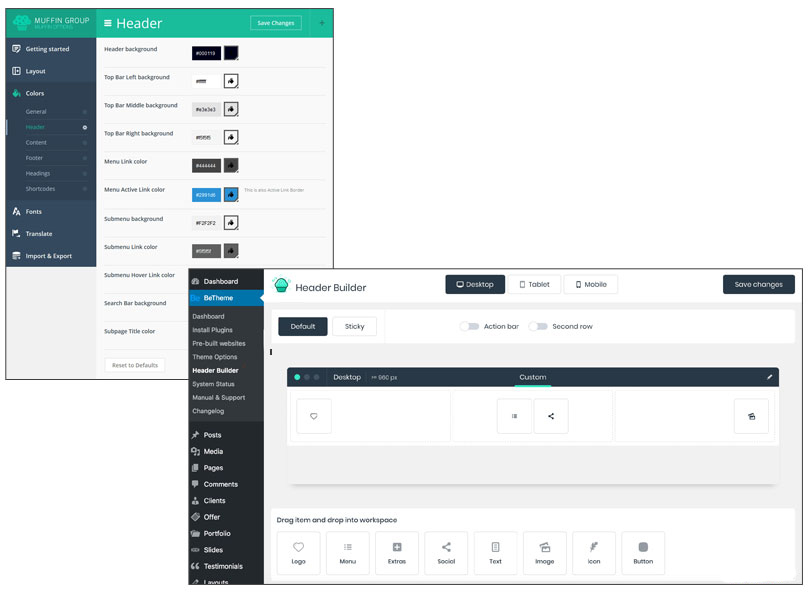The width and height of the screenshot is (808, 592).
Task: Click the Button item tile
Action: pos(643,552)
